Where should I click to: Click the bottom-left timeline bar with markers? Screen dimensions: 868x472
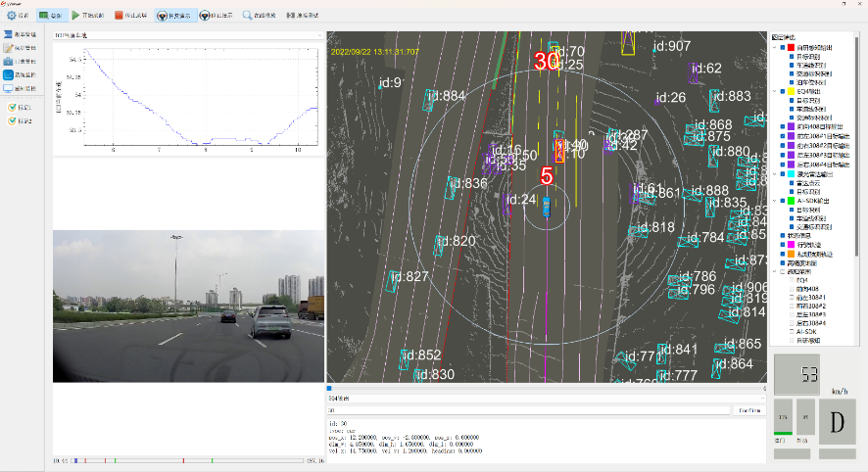(x=187, y=460)
